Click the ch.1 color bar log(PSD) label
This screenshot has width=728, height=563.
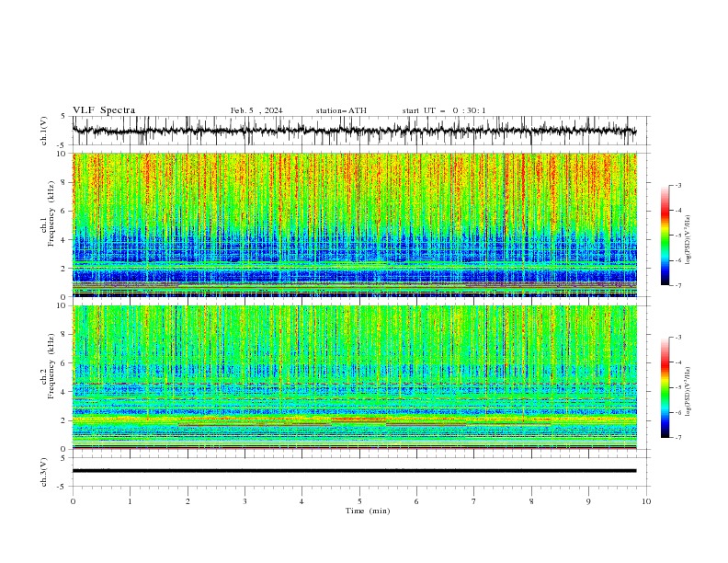coord(688,240)
